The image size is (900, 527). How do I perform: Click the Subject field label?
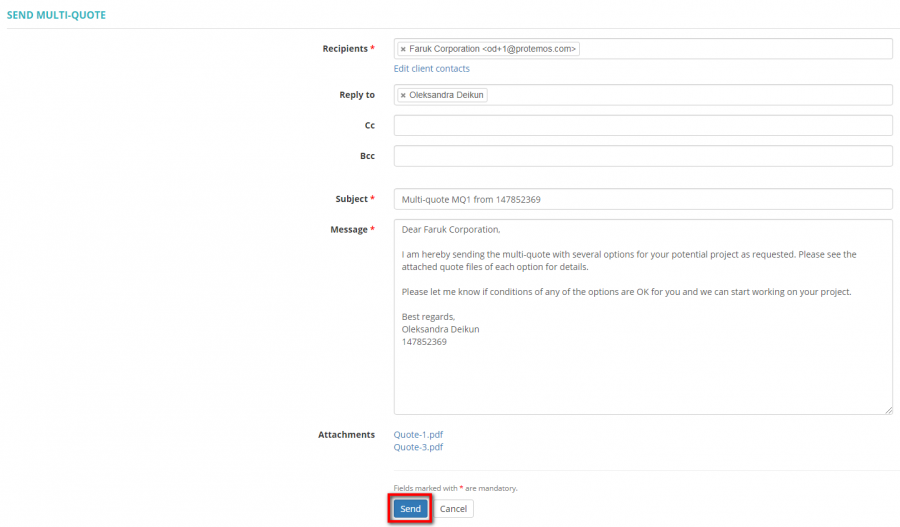pos(351,199)
